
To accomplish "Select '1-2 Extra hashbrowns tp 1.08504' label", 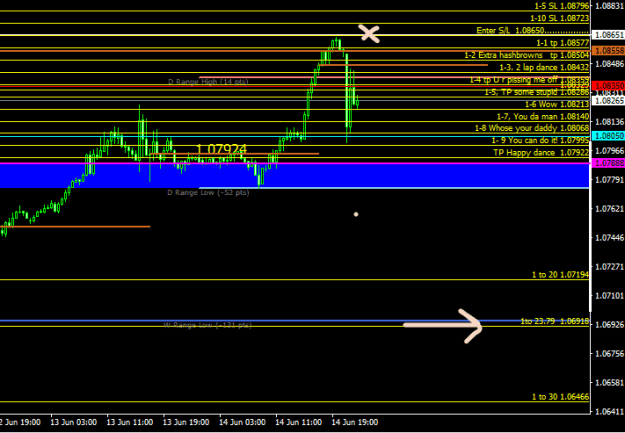I will [x=527, y=55].
